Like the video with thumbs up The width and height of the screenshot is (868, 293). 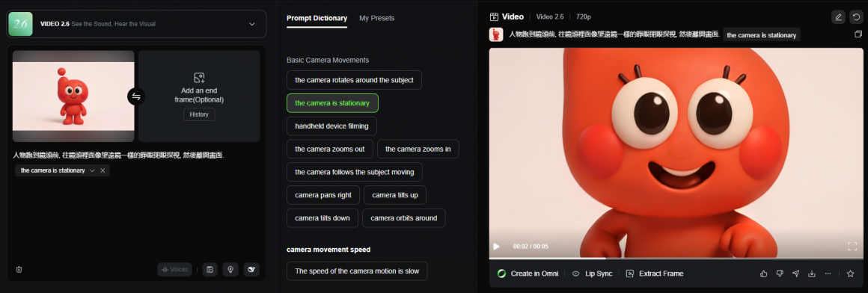point(764,274)
